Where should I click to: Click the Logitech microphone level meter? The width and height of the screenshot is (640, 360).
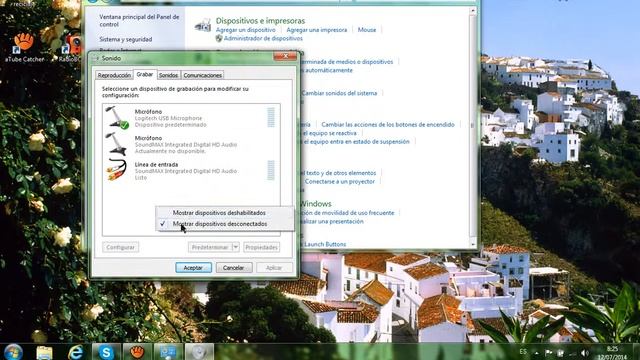tap(271, 118)
